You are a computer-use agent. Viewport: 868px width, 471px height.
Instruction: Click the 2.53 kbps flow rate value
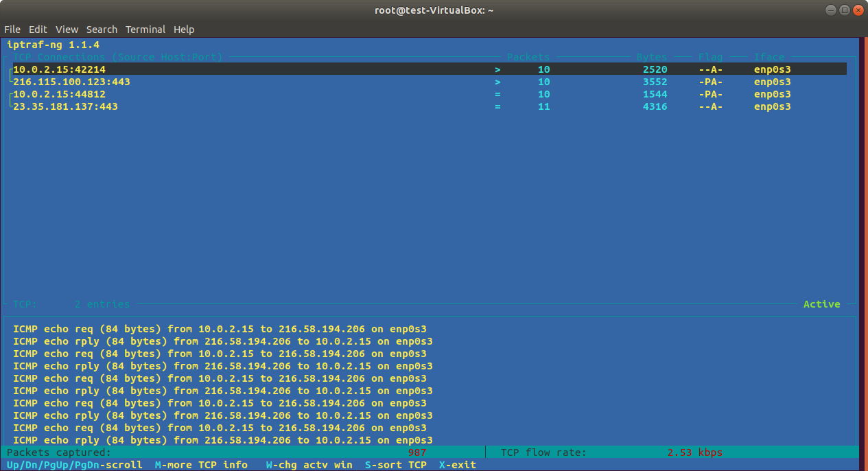pyautogui.click(x=694, y=452)
